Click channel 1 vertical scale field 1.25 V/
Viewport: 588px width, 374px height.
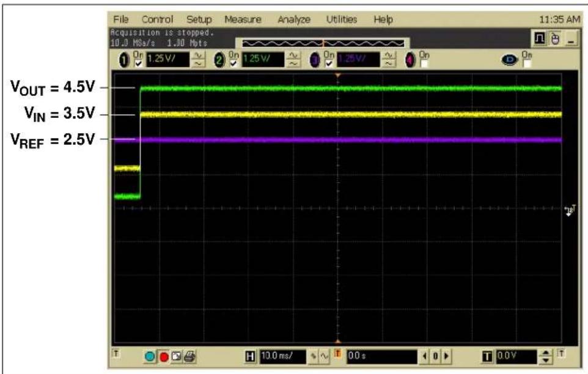(x=167, y=60)
